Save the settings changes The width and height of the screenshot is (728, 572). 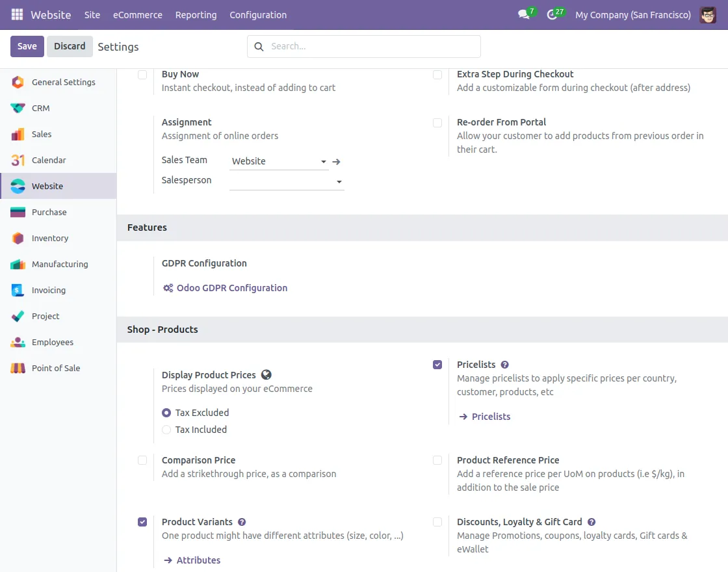27,46
